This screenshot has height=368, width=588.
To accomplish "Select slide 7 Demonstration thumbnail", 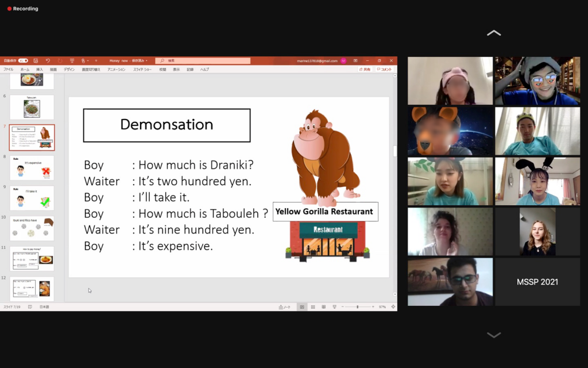I will 32,137.
